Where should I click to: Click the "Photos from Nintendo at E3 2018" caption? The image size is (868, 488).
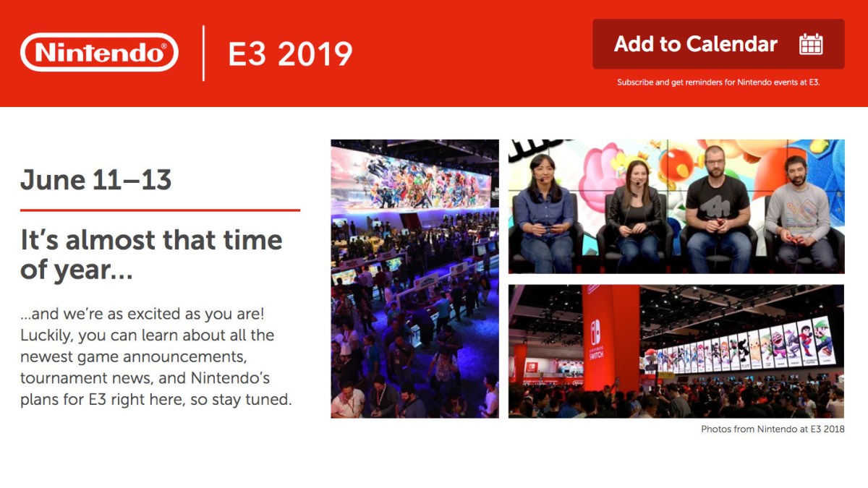click(x=773, y=429)
